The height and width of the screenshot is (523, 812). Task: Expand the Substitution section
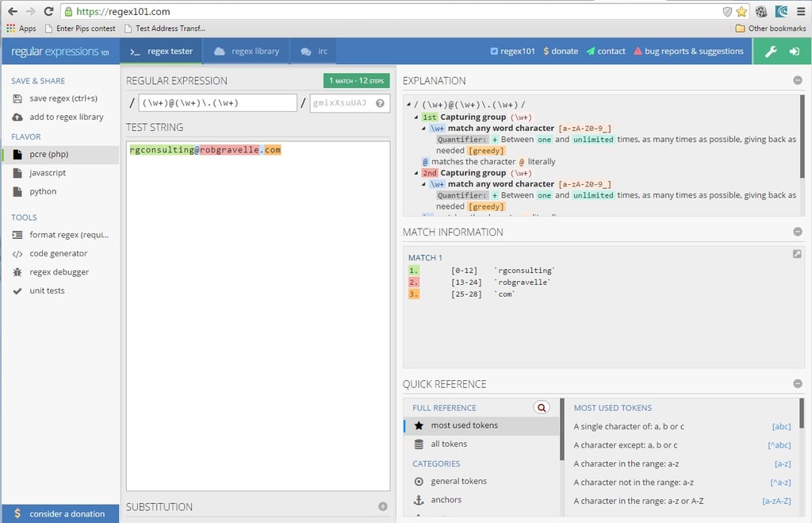tap(382, 506)
